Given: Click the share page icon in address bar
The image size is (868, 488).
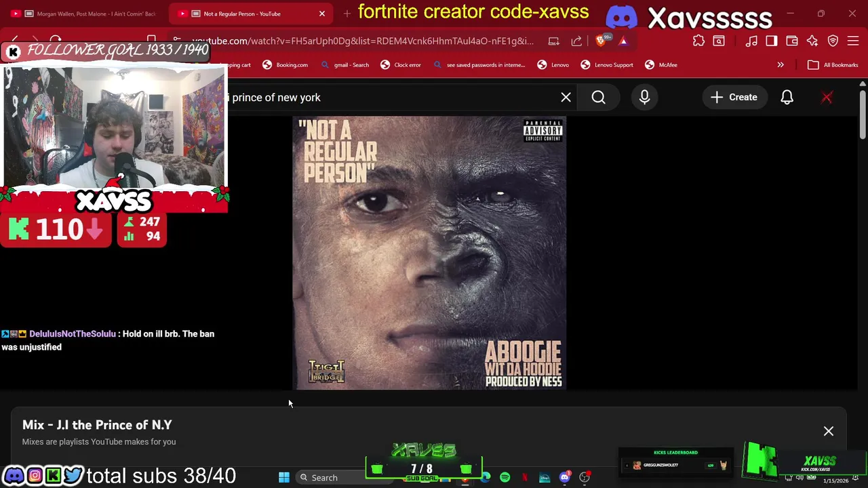Looking at the screenshot, I should click(576, 41).
